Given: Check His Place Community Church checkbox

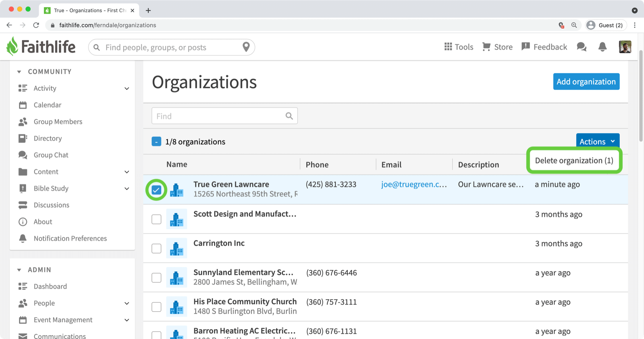Looking at the screenshot, I should 156,307.
